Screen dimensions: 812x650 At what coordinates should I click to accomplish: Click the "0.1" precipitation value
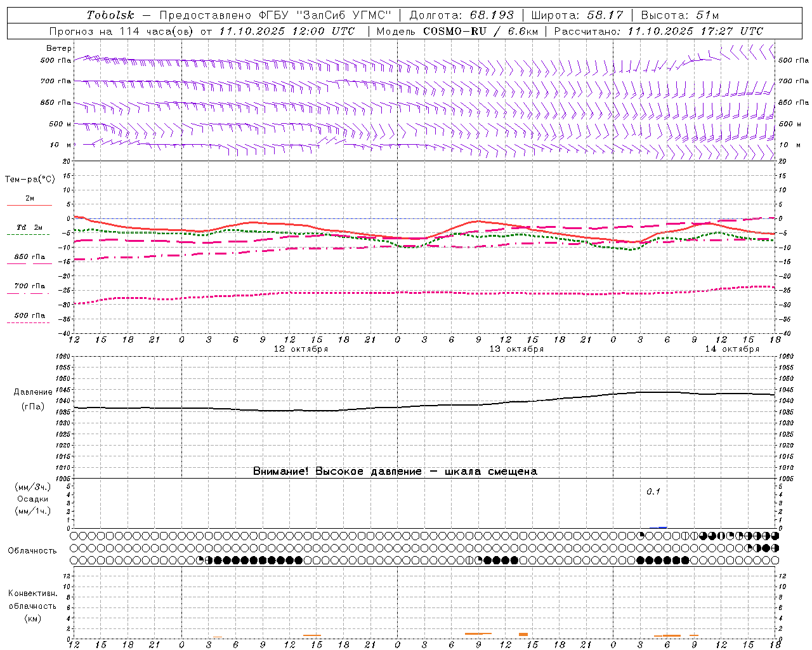pyautogui.click(x=653, y=491)
